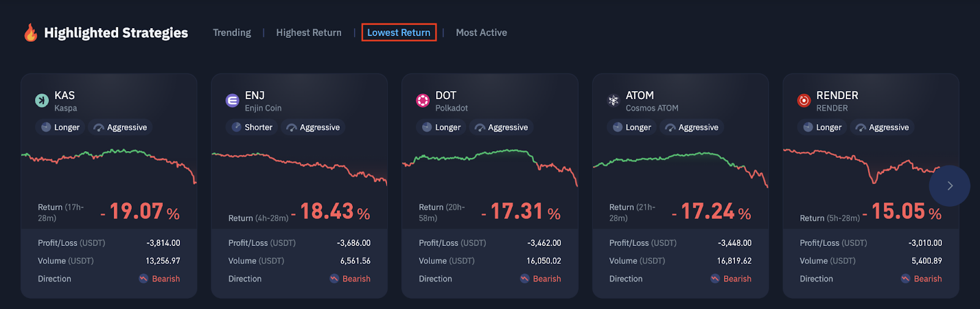
Task: Open the ENJ price chart thumbnail
Action: (x=299, y=165)
